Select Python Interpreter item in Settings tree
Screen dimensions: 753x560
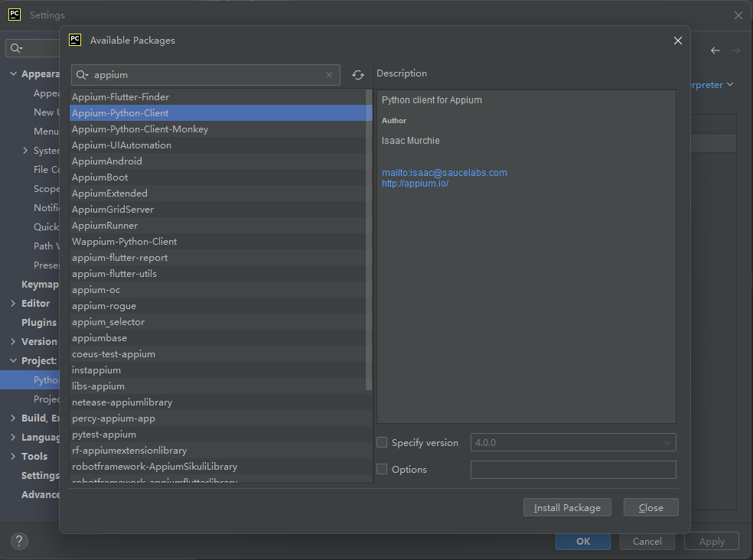(x=30, y=380)
